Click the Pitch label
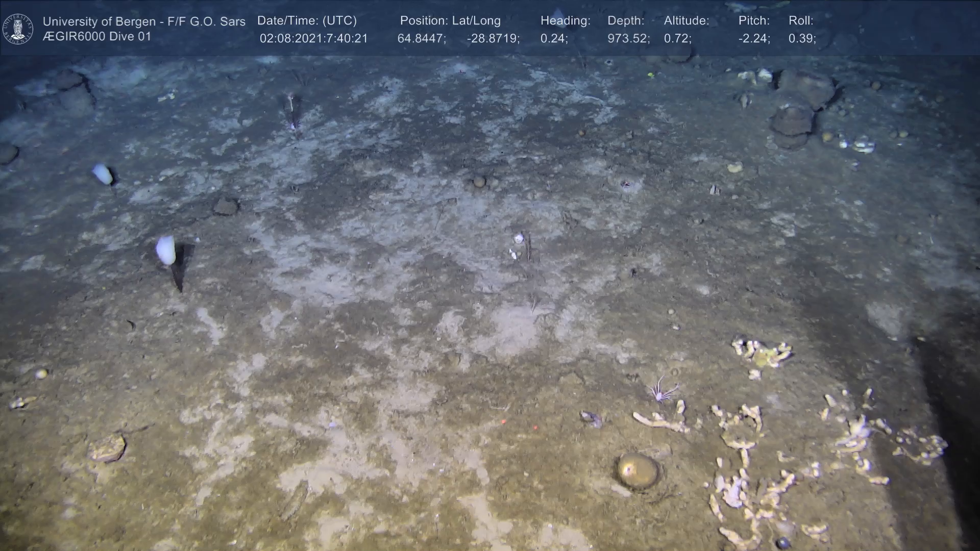 click(x=754, y=20)
